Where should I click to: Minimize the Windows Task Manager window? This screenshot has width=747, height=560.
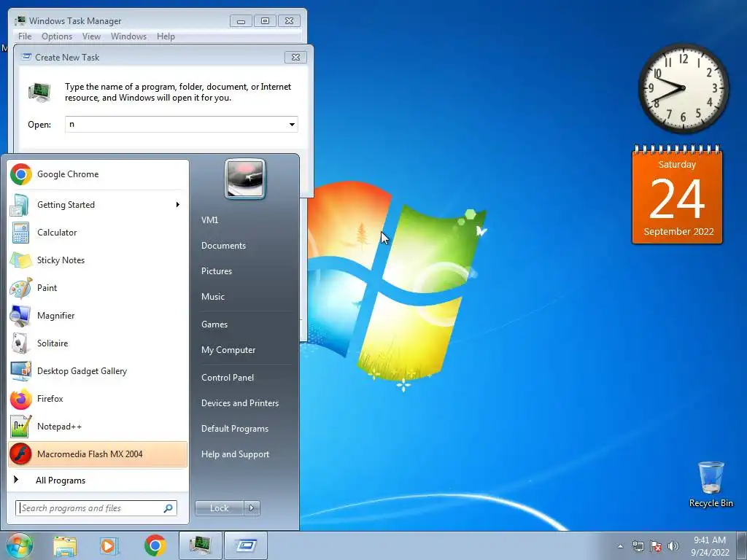[241, 21]
